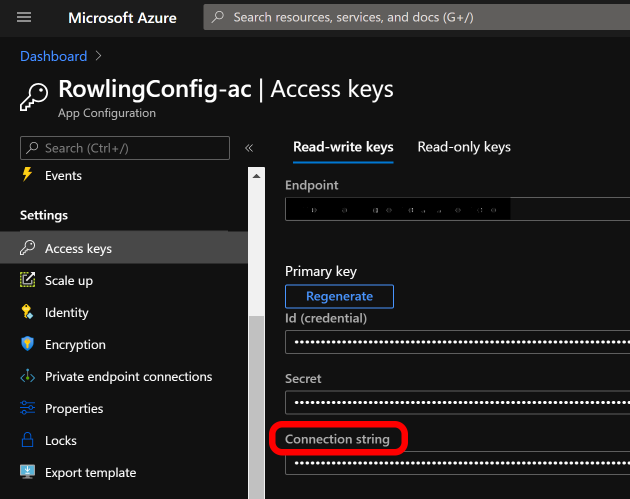
Task: Click the breadcrumb chevron after Dashboard
Action: (x=98, y=56)
